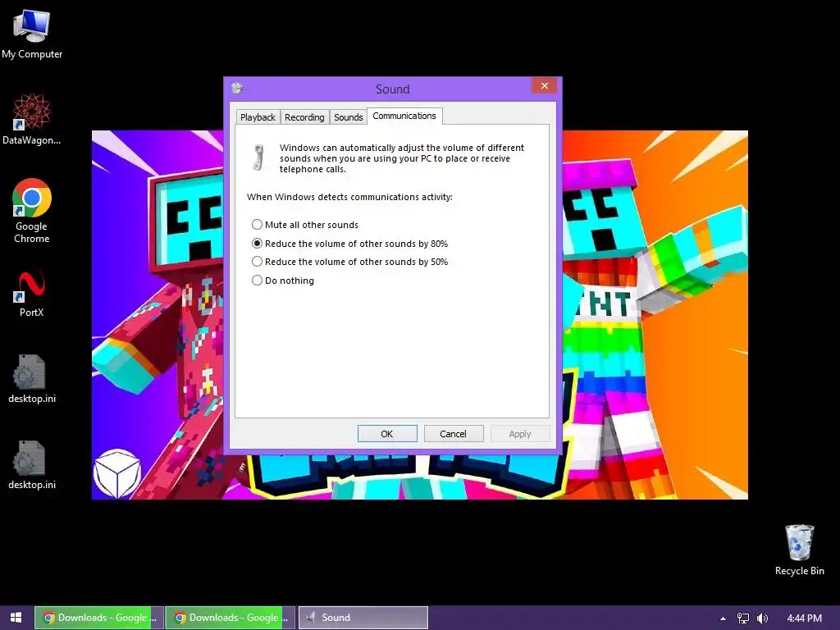Select the Do nothing option

pyautogui.click(x=283, y=281)
